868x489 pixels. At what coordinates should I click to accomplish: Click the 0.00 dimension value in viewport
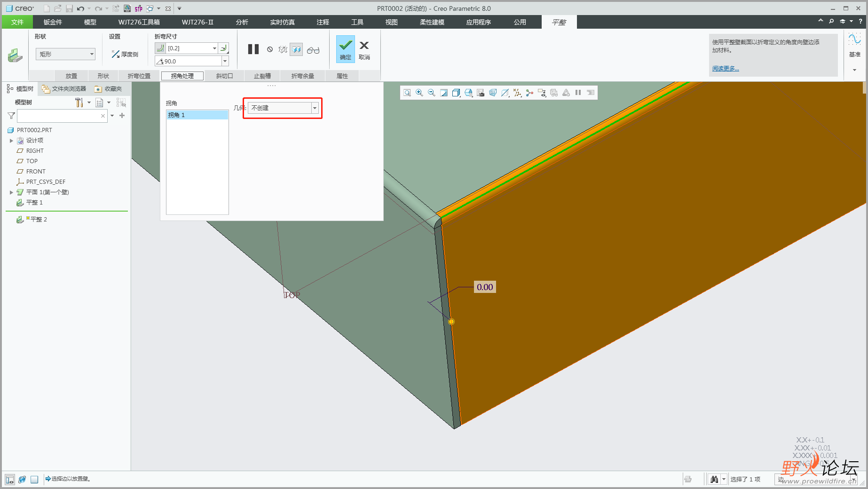pos(485,287)
